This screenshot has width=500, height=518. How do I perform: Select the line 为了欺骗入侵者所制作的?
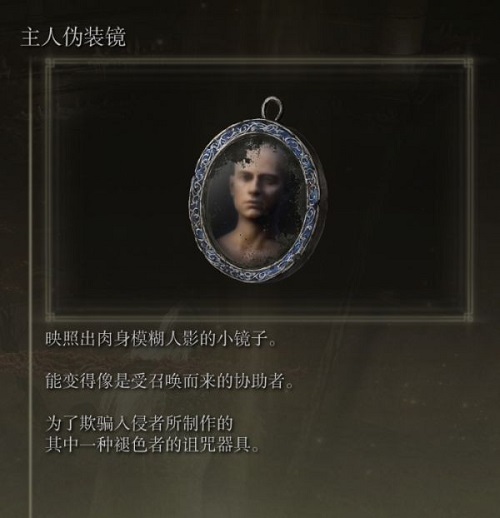pyautogui.click(x=139, y=423)
